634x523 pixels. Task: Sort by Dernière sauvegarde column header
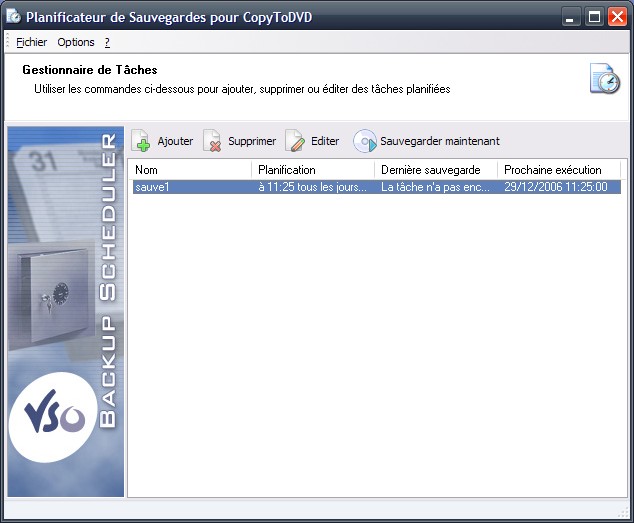(x=436, y=170)
